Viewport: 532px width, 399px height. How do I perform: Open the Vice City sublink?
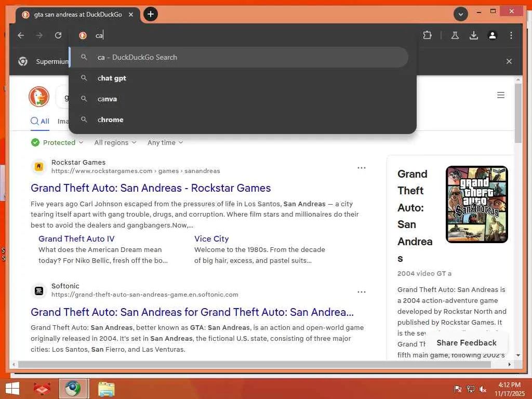212,239
